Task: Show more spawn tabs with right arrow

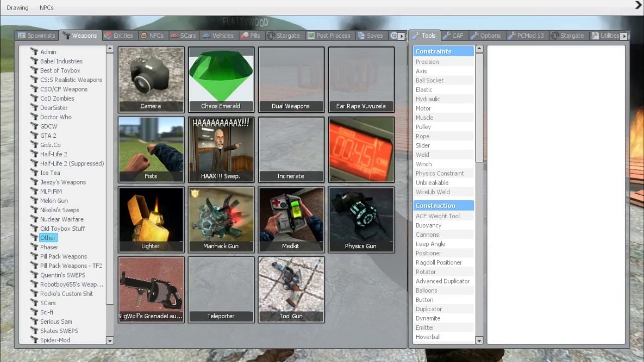Action: (x=401, y=36)
